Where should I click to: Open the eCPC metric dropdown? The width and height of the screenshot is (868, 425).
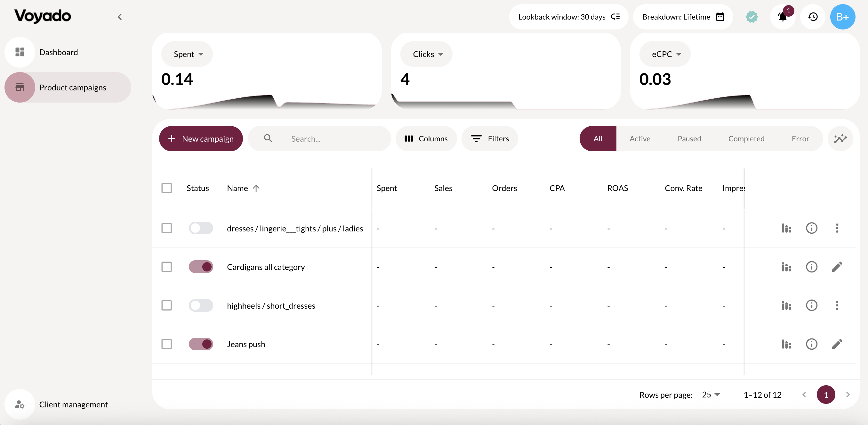(x=664, y=54)
